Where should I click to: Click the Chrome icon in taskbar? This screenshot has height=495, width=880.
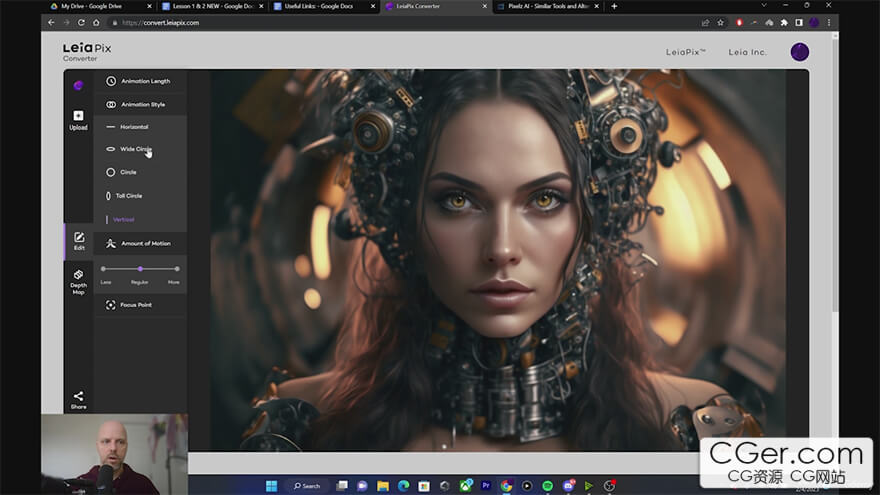[x=506, y=486]
